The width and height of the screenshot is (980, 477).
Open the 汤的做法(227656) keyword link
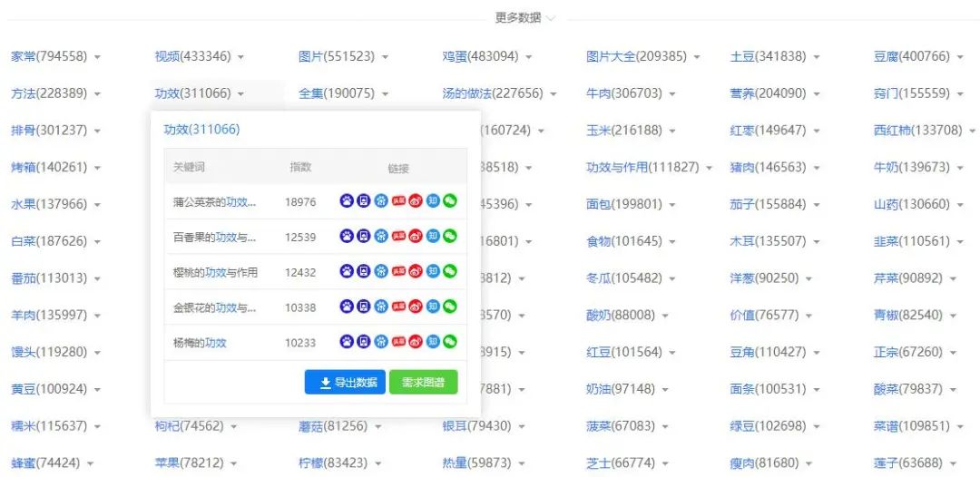493,93
